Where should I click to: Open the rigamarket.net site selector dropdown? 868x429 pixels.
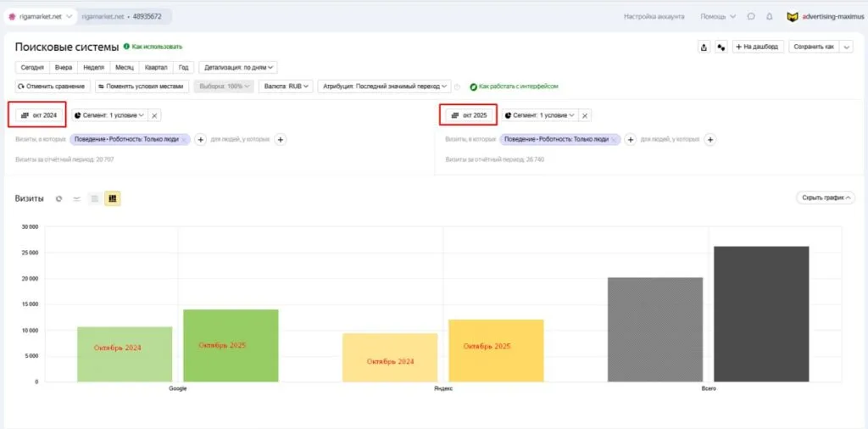(x=41, y=17)
